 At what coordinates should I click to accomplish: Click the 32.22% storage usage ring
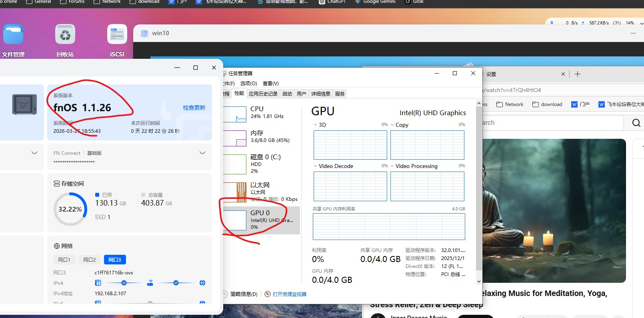click(x=70, y=209)
